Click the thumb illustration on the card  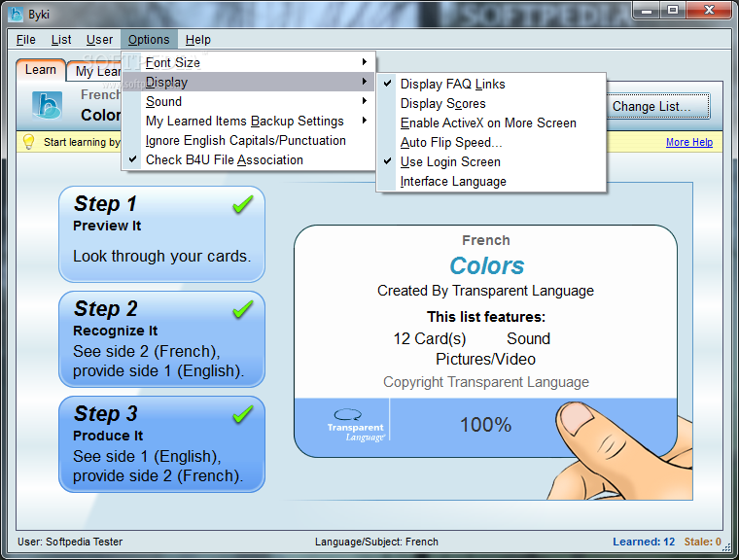click(x=620, y=450)
